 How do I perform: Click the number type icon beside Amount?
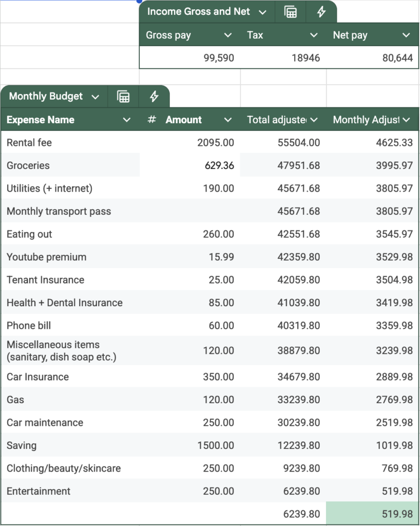tap(152, 119)
